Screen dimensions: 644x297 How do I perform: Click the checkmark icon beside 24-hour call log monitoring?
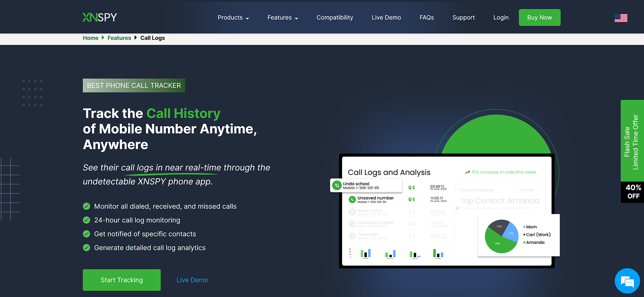(x=87, y=220)
